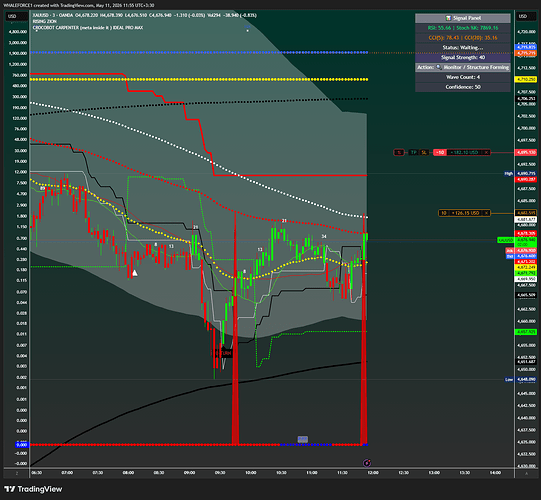Click the A auto-scale button at bottom right
The image size is (541, 500).
pyautogui.click(x=526, y=473)
